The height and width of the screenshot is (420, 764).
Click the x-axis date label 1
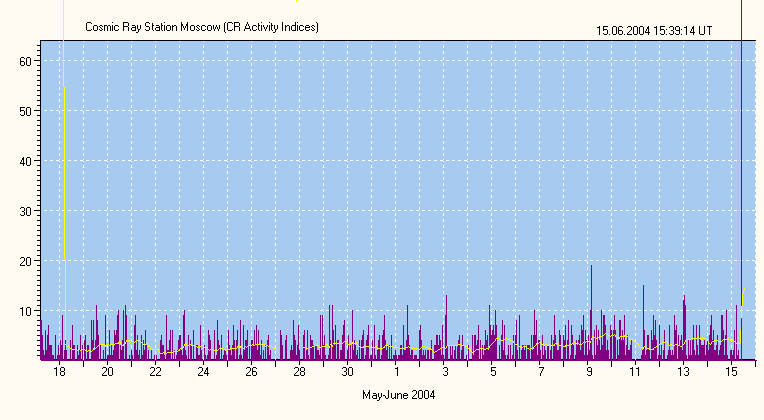[395, 372]
